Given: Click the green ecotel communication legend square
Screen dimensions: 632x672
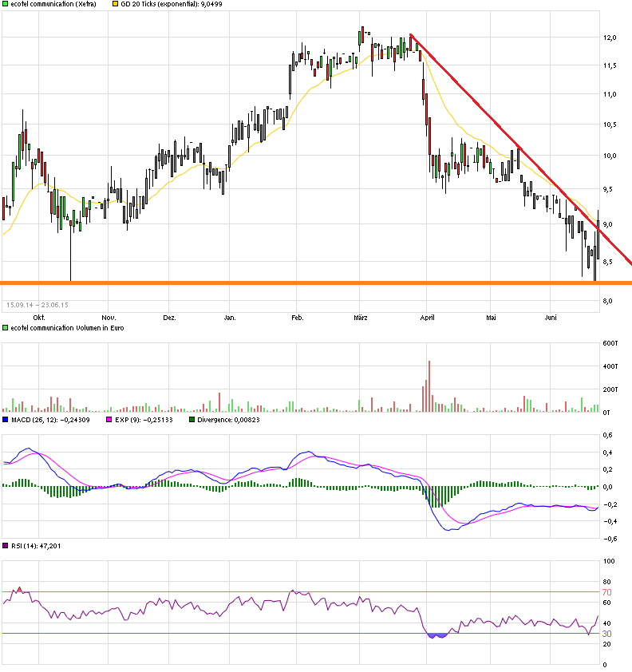Looking at the screenshot, I should (5, 4).
